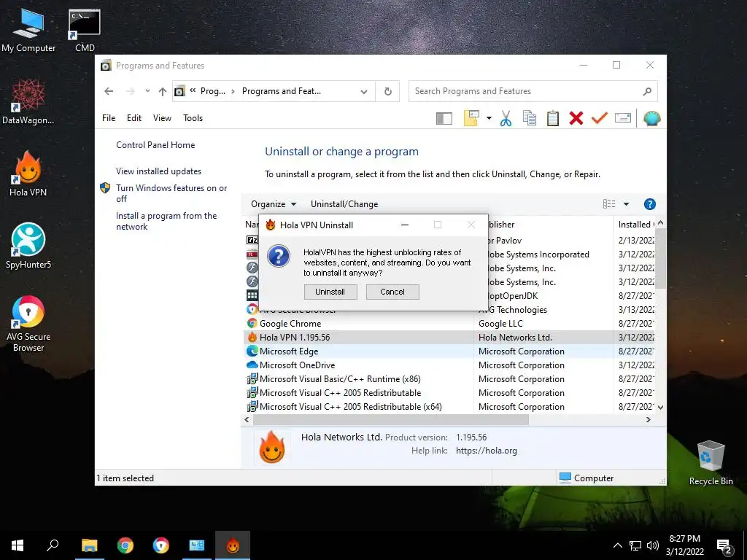Click the preview pane toolbar icon

(444, 118)
